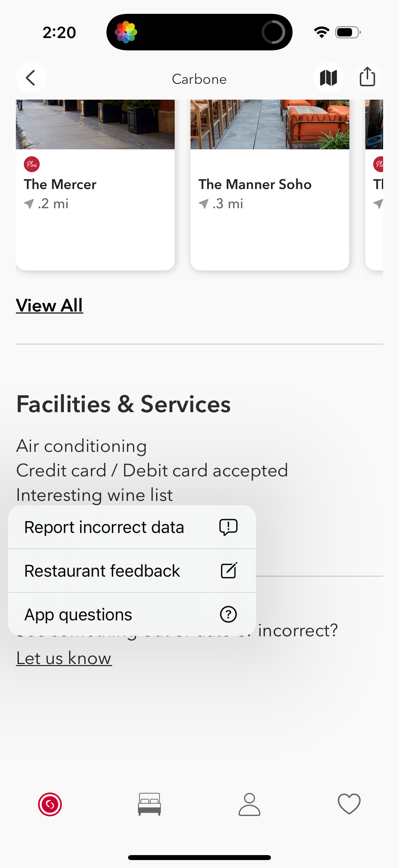Choose Restaurant feedback from the menu
Viewport: 399px width, 868px height.
coord(132,570)
